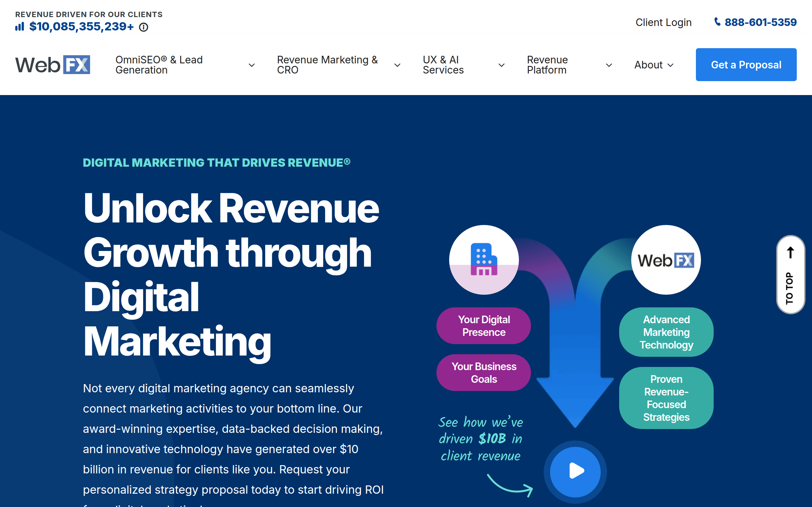Viewport: 812px width, 507px height.
Task: Click the bar chart icon beside revenue total
Action: pyautogui.click(x=20, y=27)
